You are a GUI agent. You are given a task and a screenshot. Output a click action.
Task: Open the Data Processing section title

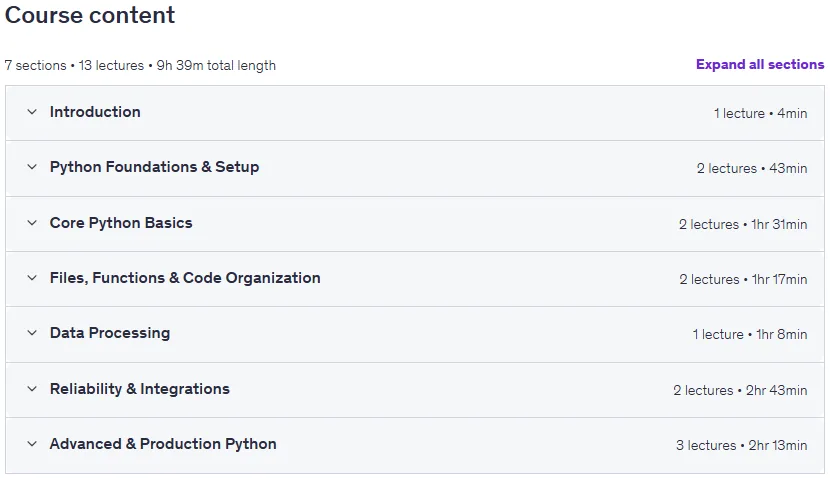(x=110, y=333)
